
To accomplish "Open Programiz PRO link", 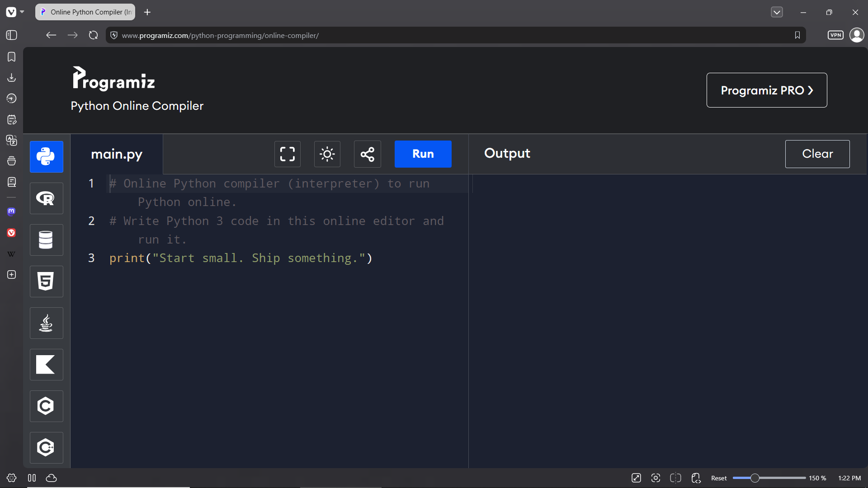I will (x=767, y=90).
